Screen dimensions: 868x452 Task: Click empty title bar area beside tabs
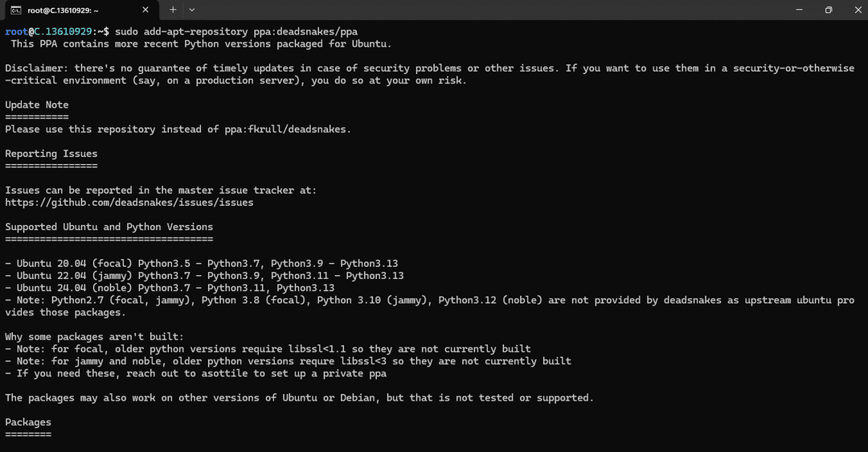tap(482, 10)
